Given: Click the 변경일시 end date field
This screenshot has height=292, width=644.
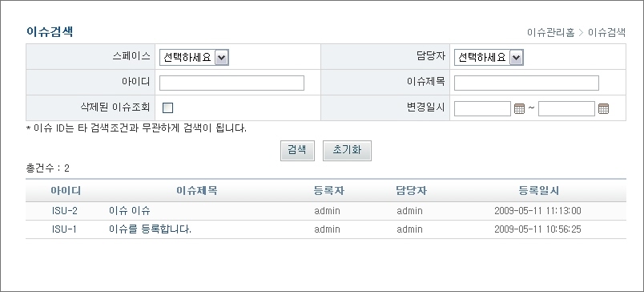Looking at the screenshot, I should tap(567, 109).
